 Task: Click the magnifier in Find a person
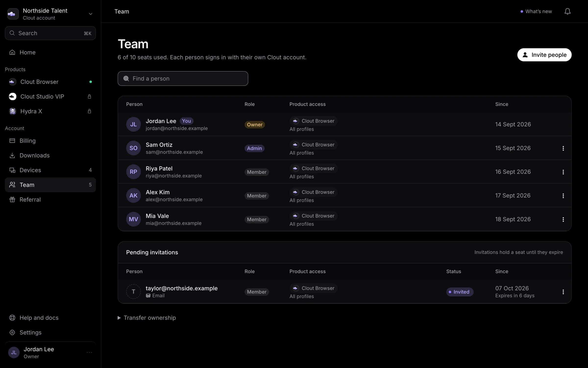(126, 79)
